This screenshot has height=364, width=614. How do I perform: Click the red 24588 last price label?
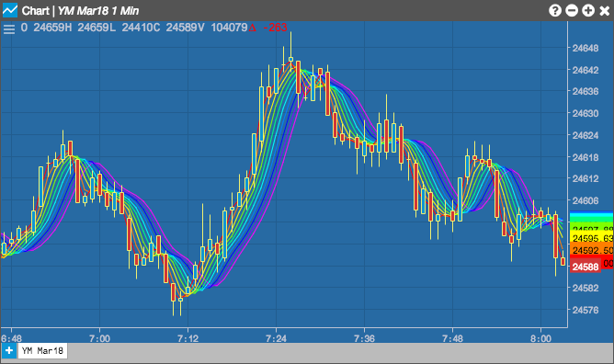coord(585,267)
